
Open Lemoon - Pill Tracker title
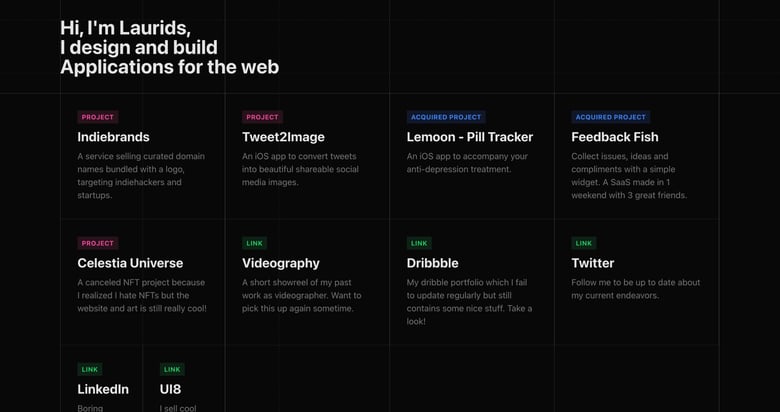tap(469, 137)
